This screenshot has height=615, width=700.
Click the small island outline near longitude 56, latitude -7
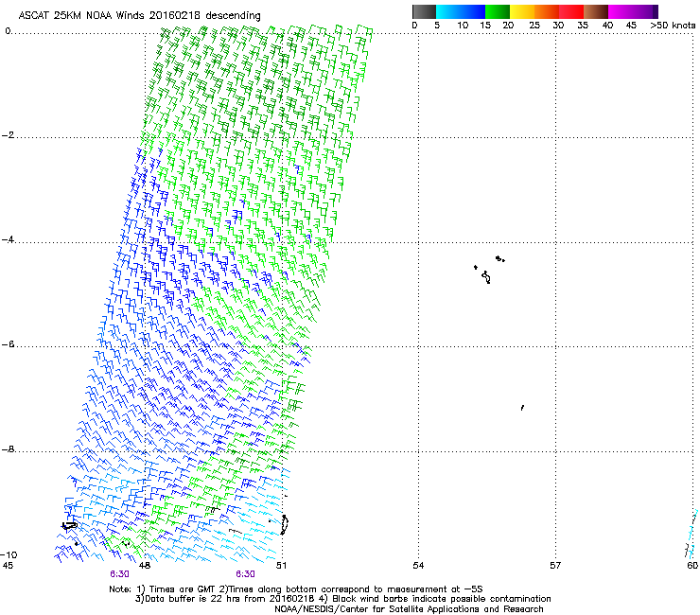pyautogui.click(x=522, y=408)
